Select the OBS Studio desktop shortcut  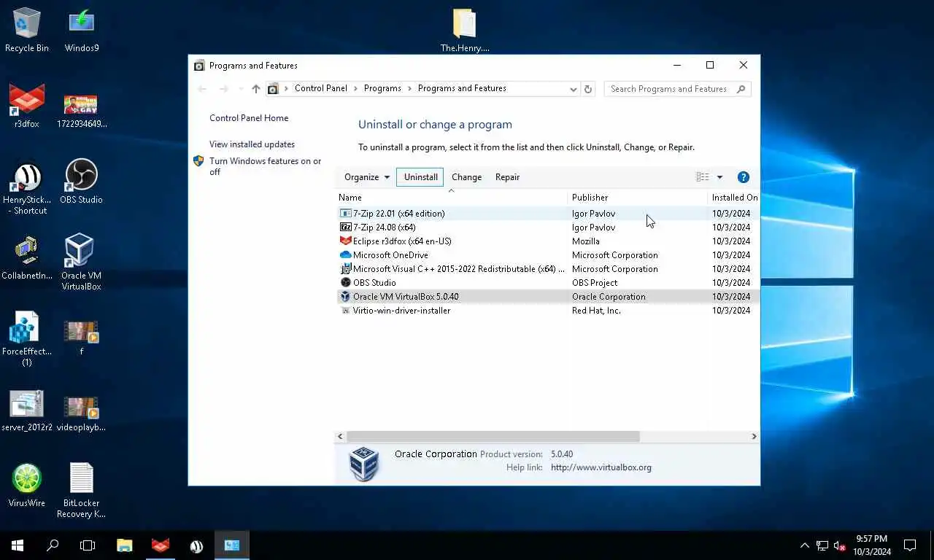click(x=81, y=182)
